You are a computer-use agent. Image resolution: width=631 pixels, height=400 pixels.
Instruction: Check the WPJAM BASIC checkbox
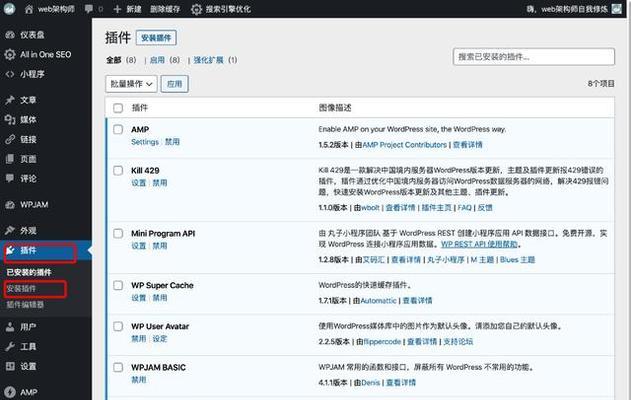[118, 367]
